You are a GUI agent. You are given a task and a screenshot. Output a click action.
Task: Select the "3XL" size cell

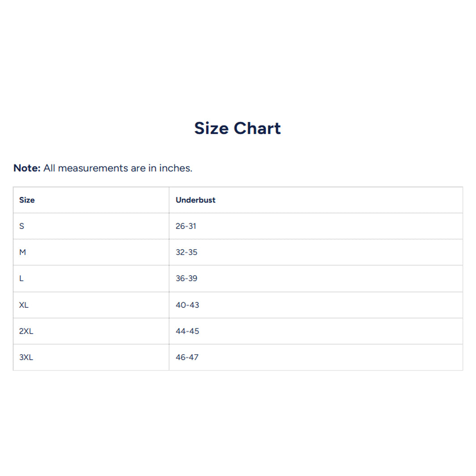tap(26, 357)
